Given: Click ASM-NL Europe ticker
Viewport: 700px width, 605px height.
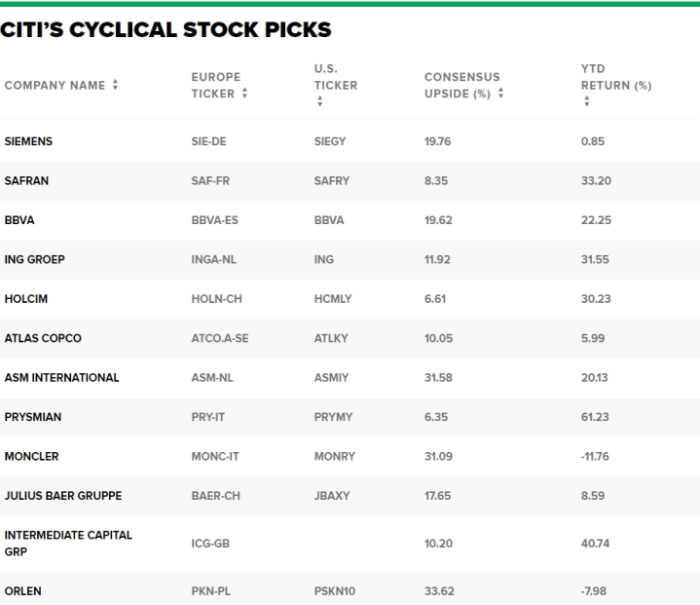Looking at the screenshot, I should tap(212, 377).
